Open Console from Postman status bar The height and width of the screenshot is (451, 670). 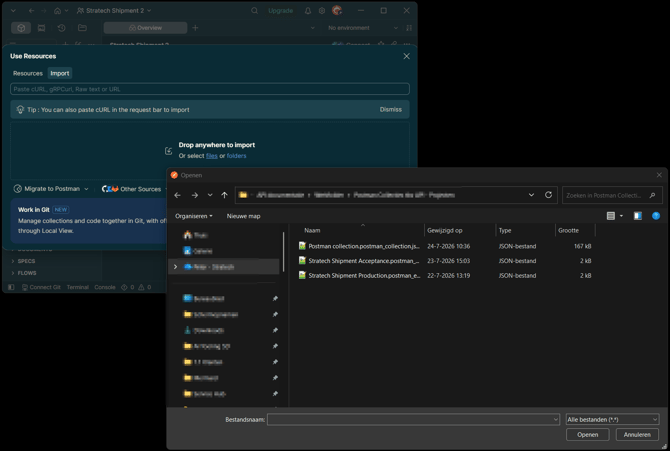(x=105, y=287)
